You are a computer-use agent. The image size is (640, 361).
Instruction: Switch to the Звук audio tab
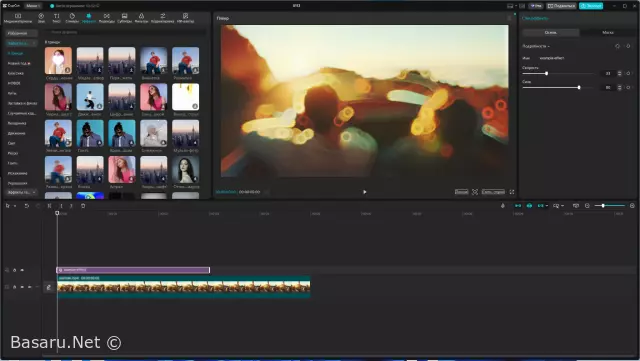(x=41, y=18)
